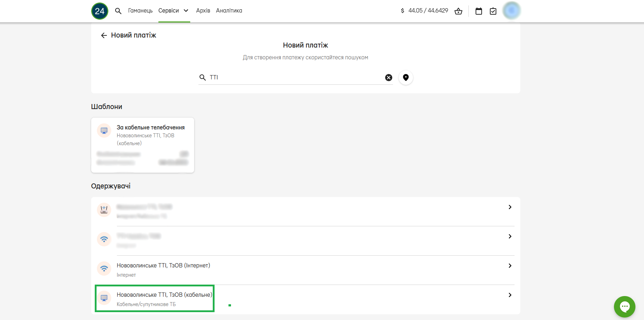Image resolution: width=644 pixels, height=320 pixels.
Task: Open the support chat bubble
Action: tap(625, 306)
